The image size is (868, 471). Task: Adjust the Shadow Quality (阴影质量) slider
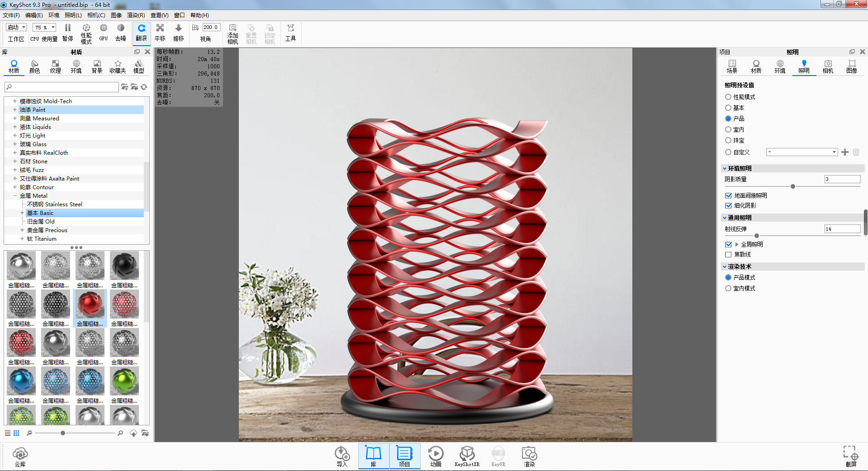(x=792, y=186)
